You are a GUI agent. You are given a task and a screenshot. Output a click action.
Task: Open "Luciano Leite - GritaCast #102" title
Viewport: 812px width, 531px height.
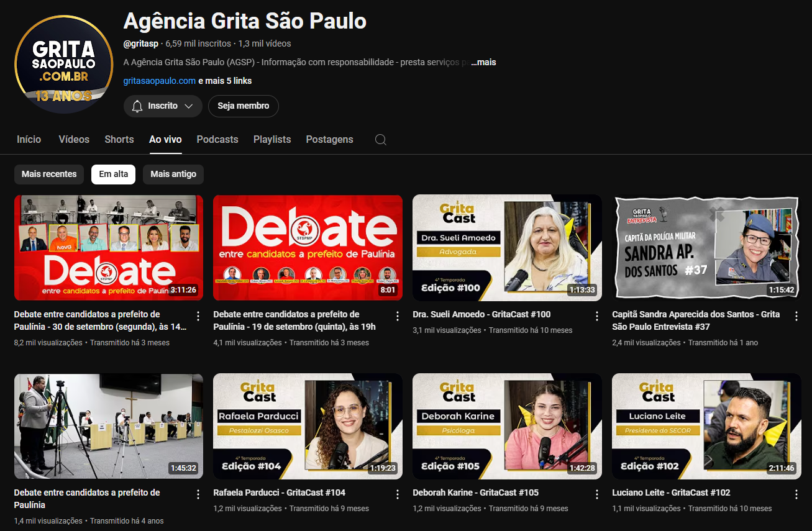coord(671,493)
